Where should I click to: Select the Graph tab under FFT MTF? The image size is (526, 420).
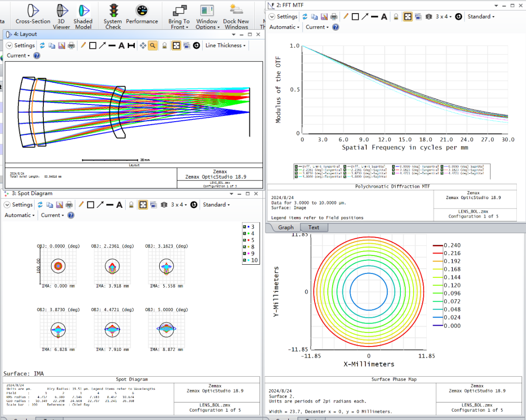[285, 227]
